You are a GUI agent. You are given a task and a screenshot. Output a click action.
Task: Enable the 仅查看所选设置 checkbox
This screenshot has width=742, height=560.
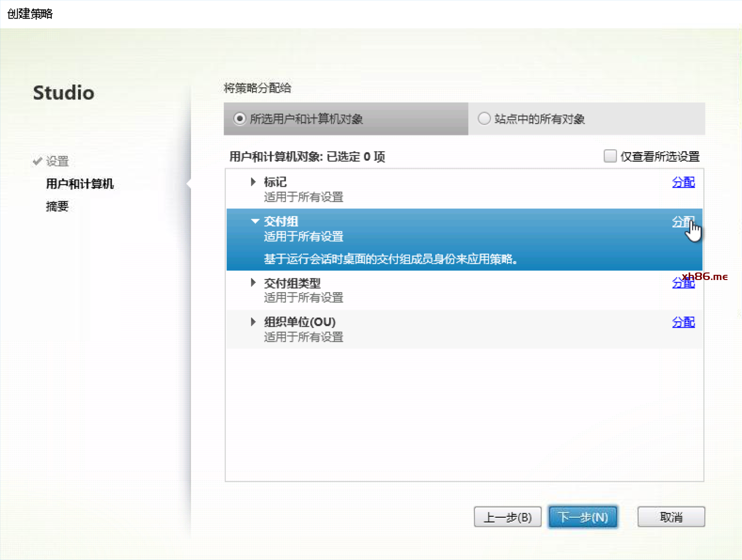(x=610, y=156)
